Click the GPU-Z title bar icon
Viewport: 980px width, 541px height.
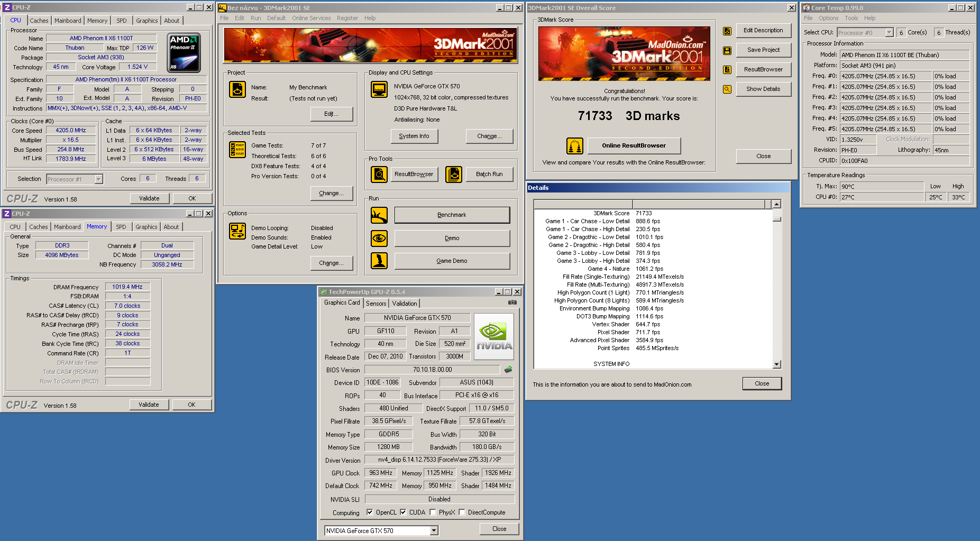pyautogui.click(x=324, y=292)
